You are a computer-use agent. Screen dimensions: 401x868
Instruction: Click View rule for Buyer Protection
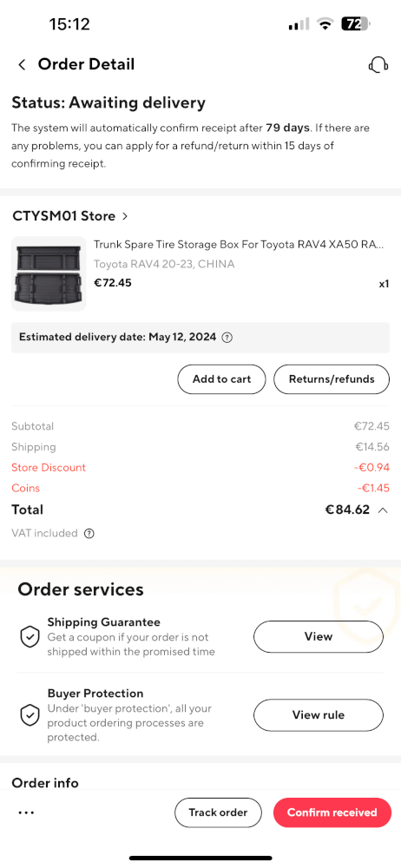[319, 715]
